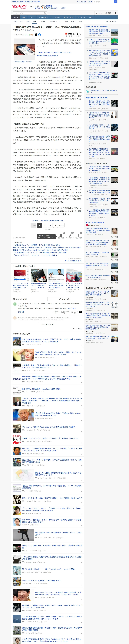129x644 pixels.
Task: Open the ランキング tab
Action: 81,17
